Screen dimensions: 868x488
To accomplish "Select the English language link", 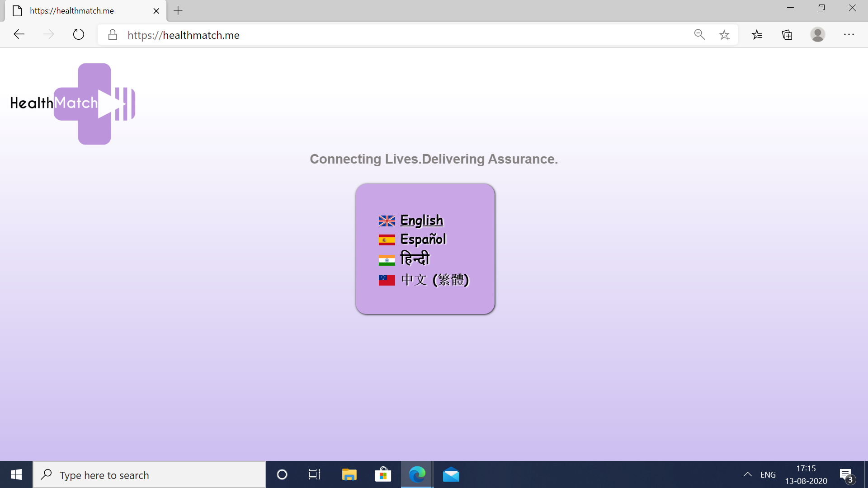I will (x=421, y=221).
